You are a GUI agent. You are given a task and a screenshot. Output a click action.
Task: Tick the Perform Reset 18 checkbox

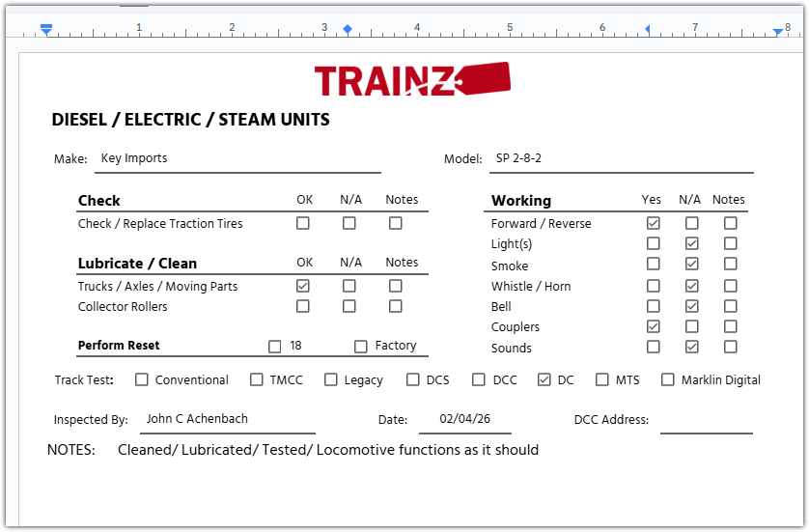pos(275,346)
